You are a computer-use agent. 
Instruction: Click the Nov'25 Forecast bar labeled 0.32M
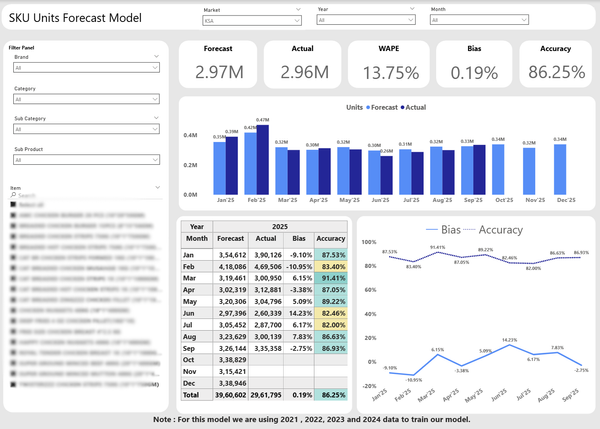click(x=529, y=171)
